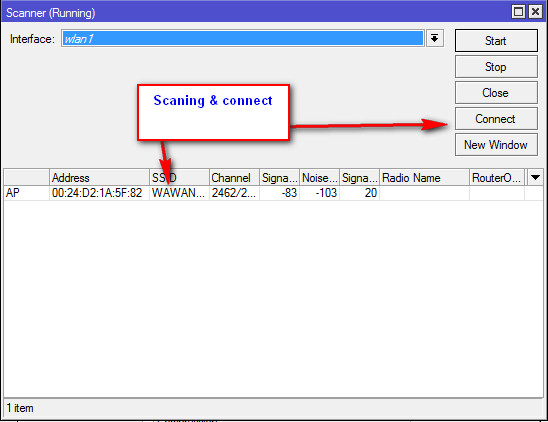Sort by the Address column header
Screen dimensions: 548x422
point(99,178)
